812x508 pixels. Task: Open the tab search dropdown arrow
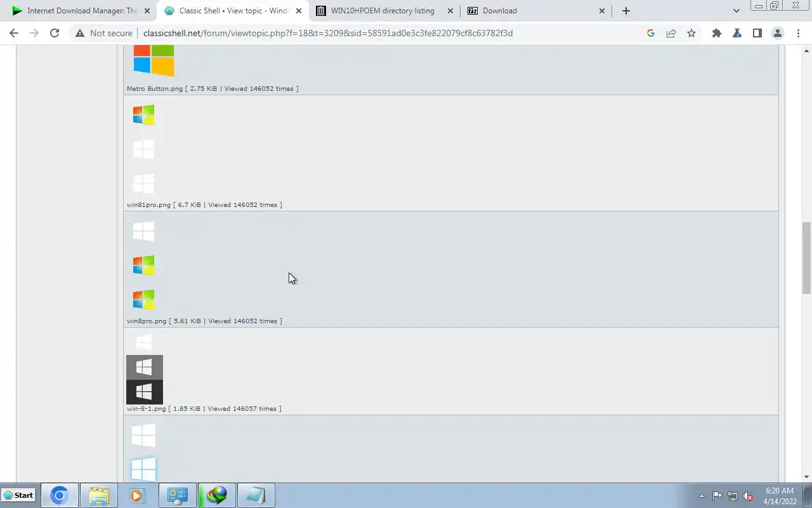(736, 11)
